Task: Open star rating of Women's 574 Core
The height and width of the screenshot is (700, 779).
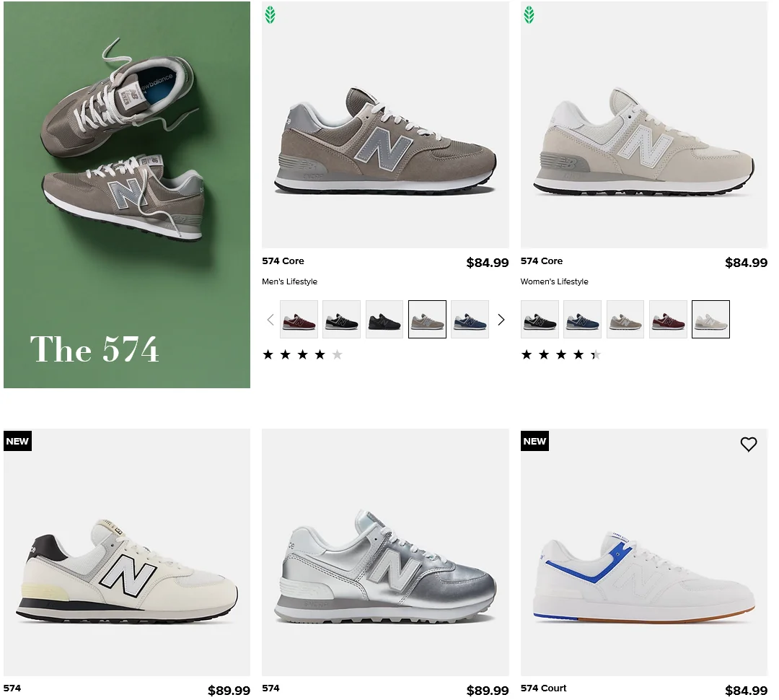Action: [x=561, y=354]
